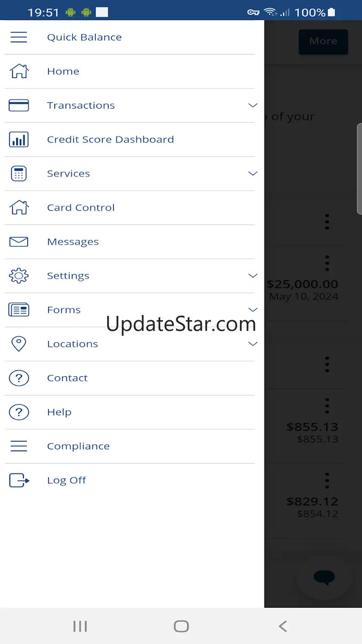Viewport: 362px width, 644px height.
Task: Open the Contact menu entry
Action: pyautogui.click(x=130, y=378)
